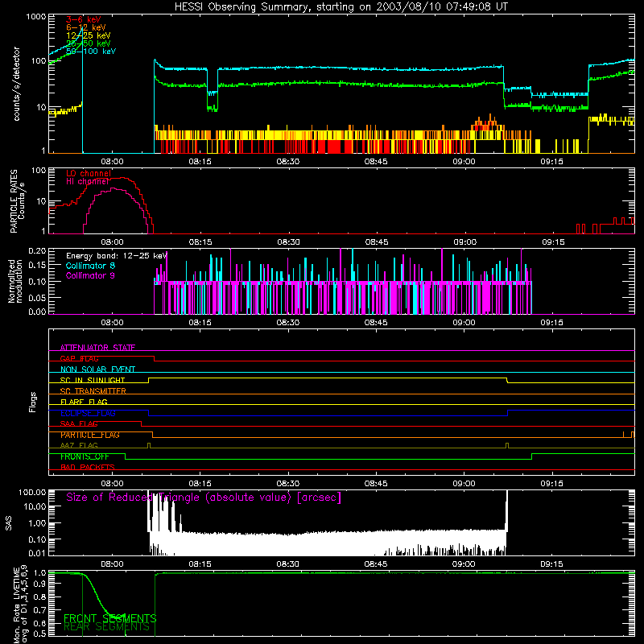The height and width of the screenshot is (644, 644).
Task: Click '08:30' under the modulation panel
Action: coord(288,323)
